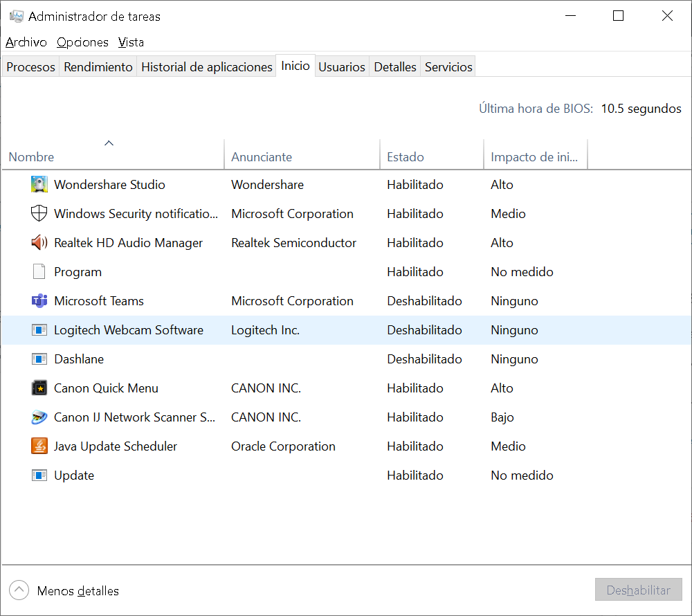Screen dimensions: 692x616
Task: Click Medio impact in Windows Security row
Action: 508,214
